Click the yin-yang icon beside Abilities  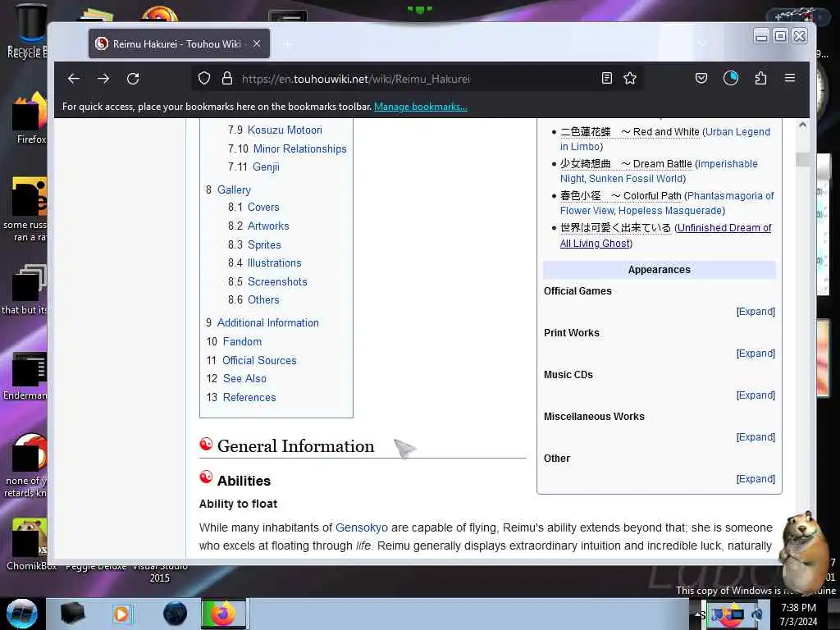pyautogui.click(x=206, y=477)
